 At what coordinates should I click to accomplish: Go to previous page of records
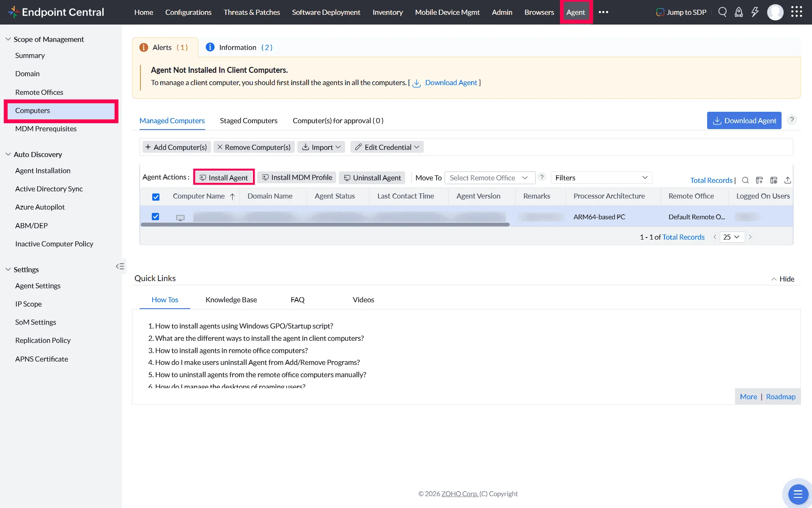pyautogui.click(x=715, y=237)
